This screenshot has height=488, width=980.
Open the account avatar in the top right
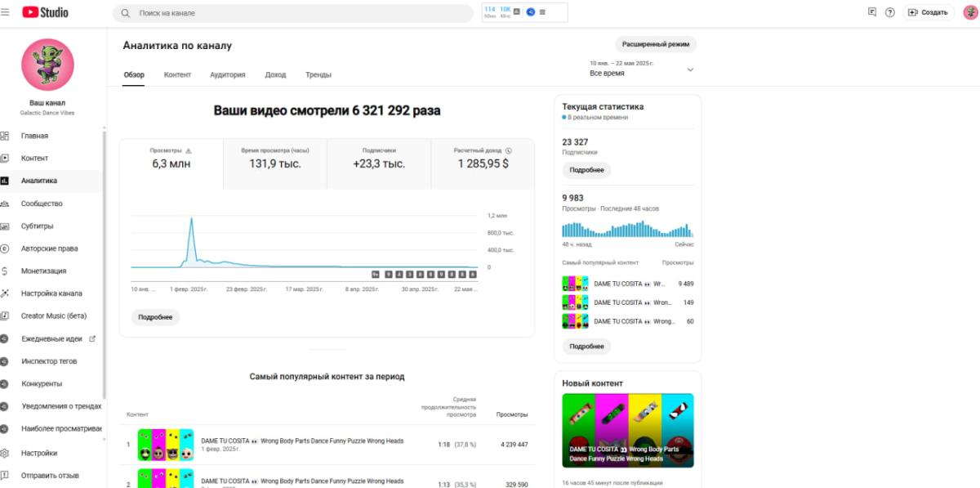click(x=969, y=12)
